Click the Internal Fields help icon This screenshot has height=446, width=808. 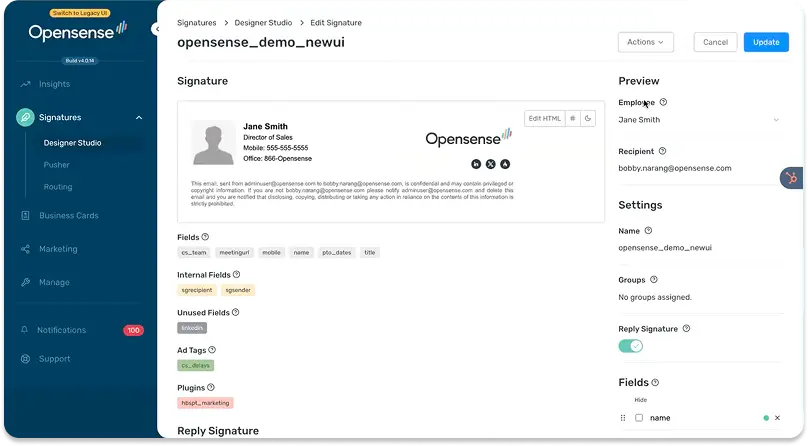click(237, 275)
